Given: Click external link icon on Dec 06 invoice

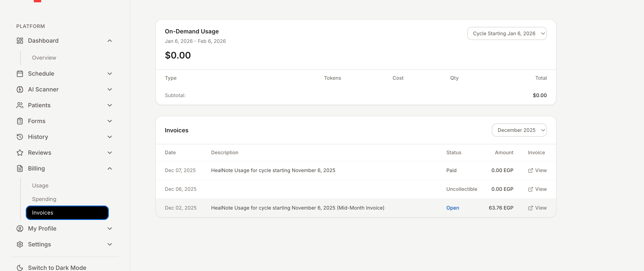Looking at the screenshot, I should coord(530,189).
